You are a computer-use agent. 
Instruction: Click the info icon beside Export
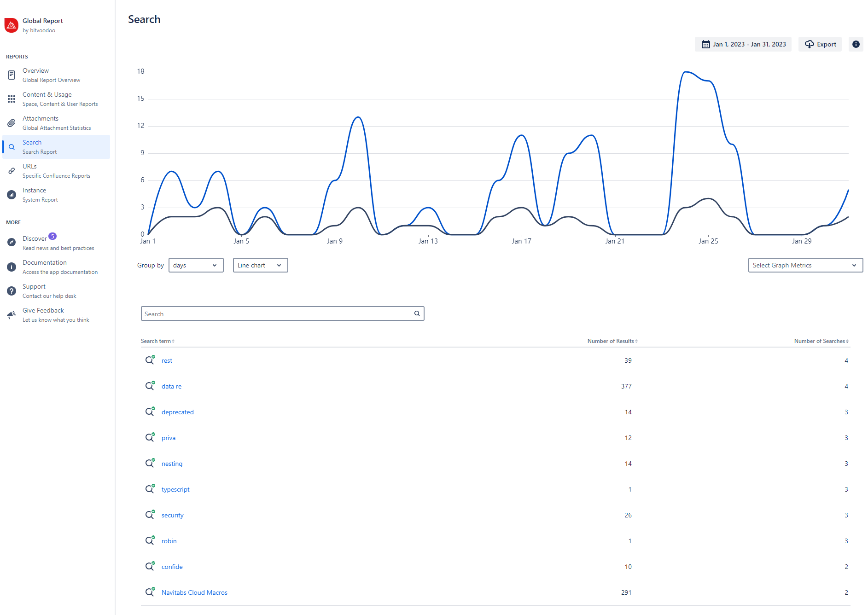click(x=856, y=44)
